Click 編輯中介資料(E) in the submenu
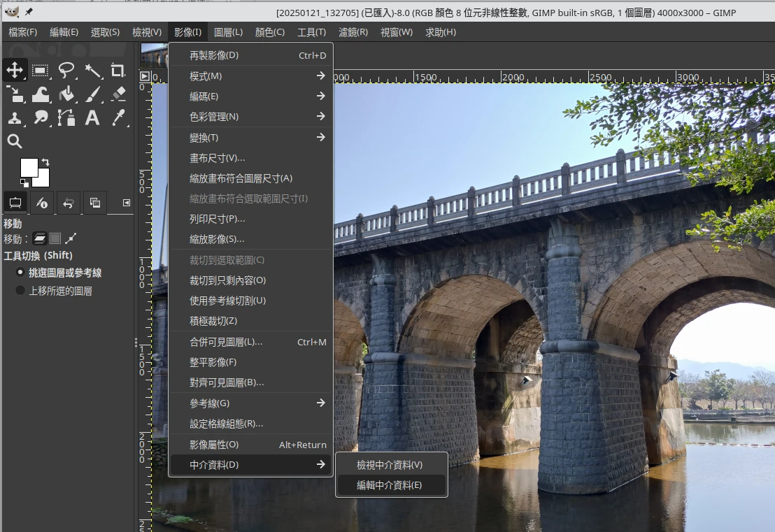Image resolution: width=775 pixels, height=532 pixels. [x=390, y=485]
